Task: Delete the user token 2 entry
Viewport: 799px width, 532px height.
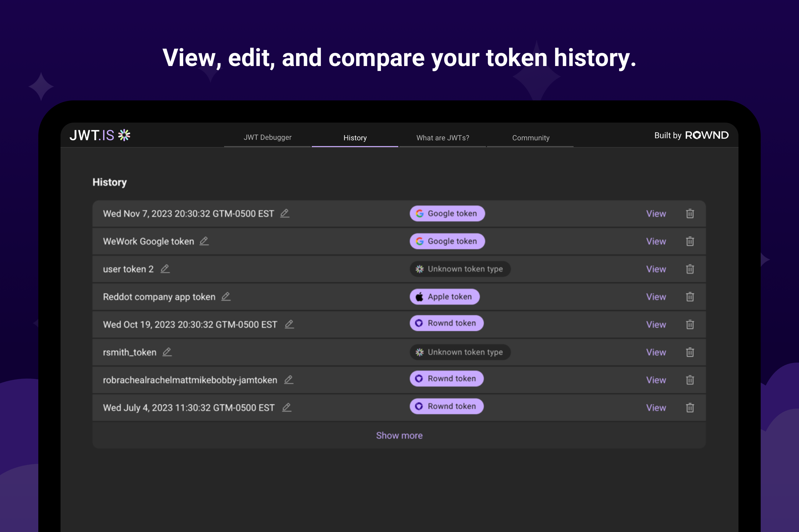Action: (690, 269)
